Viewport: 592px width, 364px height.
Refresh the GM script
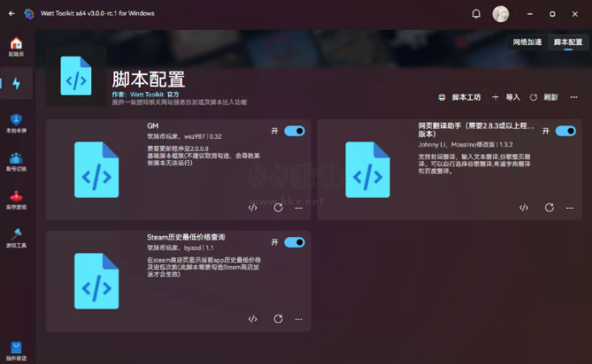click(278, 207)
